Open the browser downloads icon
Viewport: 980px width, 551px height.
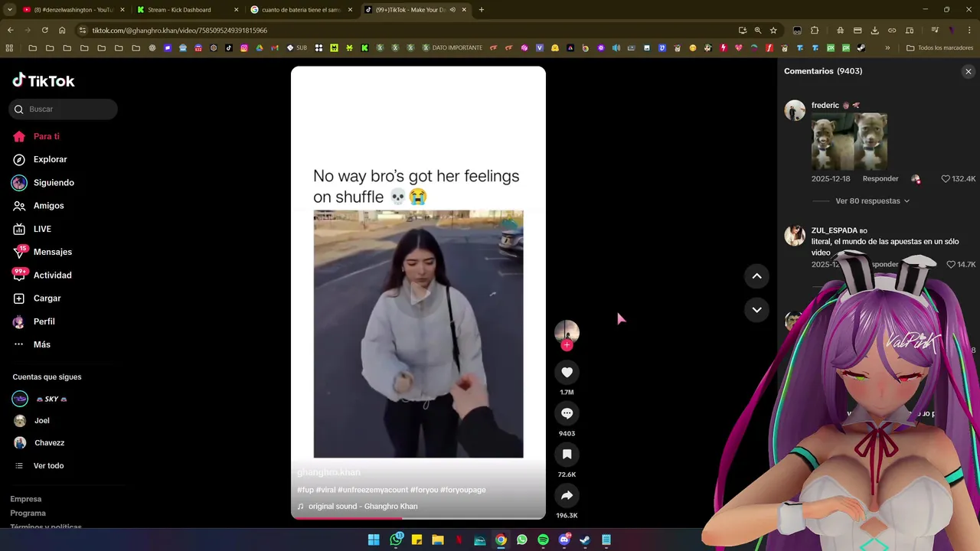tap(874, 31)
